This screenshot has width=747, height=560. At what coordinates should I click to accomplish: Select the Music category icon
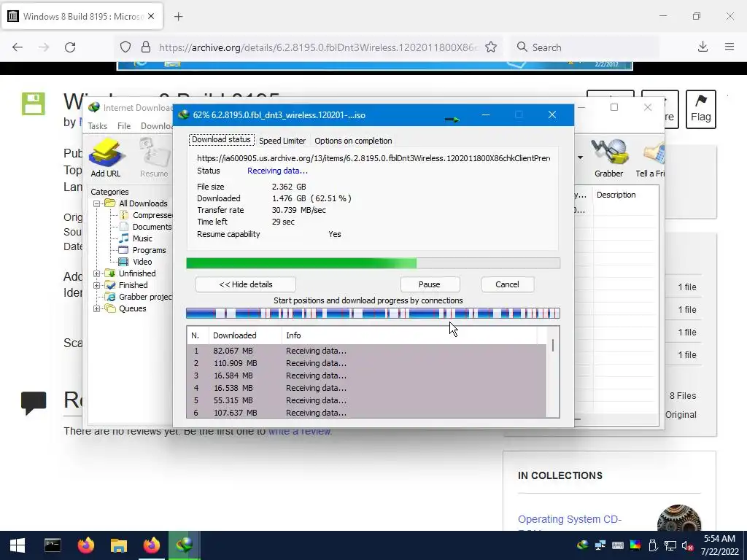tap(124, 238)
